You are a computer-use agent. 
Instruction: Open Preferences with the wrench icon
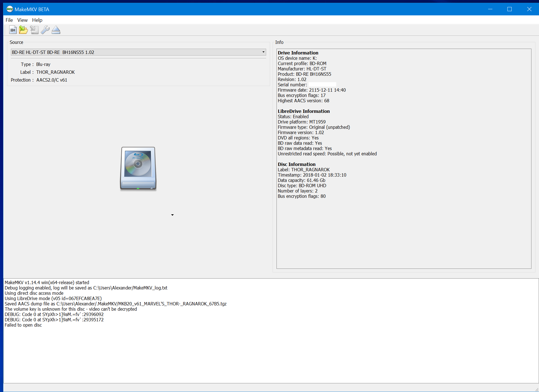45,30
